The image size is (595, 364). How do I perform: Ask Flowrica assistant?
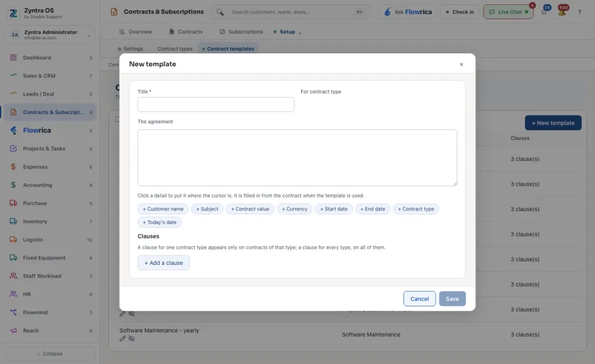click(x=408, y=12)
